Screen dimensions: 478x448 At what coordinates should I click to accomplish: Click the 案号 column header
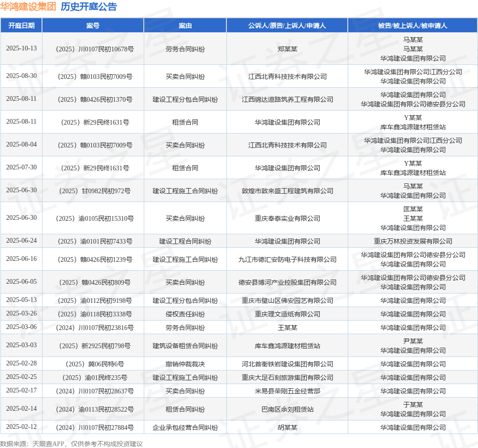coord(93,26)
